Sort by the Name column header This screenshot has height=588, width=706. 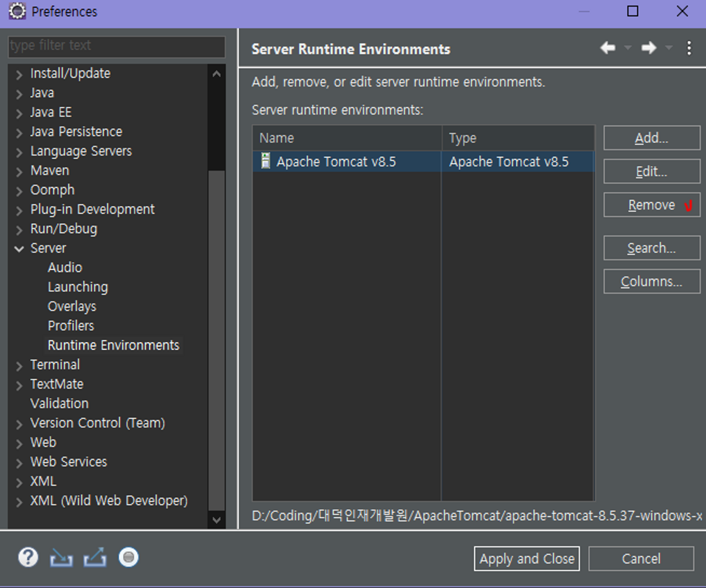click(347, 138)
